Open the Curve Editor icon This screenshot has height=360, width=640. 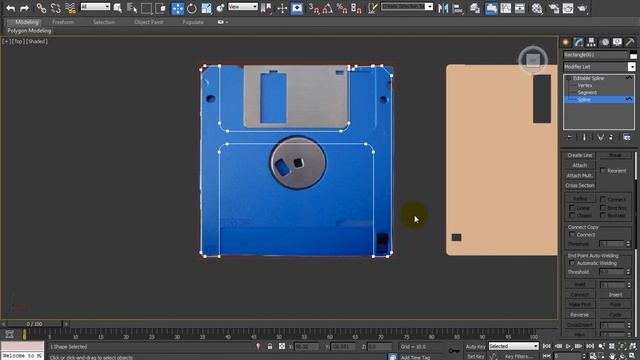[x=505, y=8]
